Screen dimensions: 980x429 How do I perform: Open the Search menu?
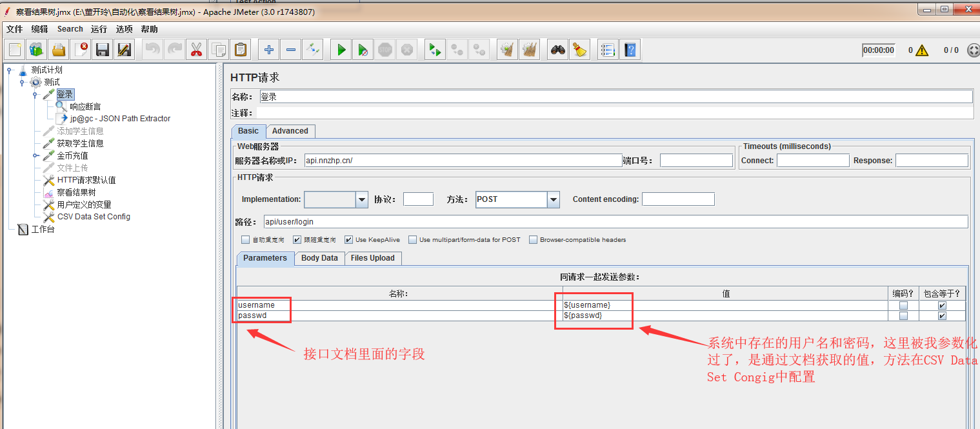(x=70, y=29)
